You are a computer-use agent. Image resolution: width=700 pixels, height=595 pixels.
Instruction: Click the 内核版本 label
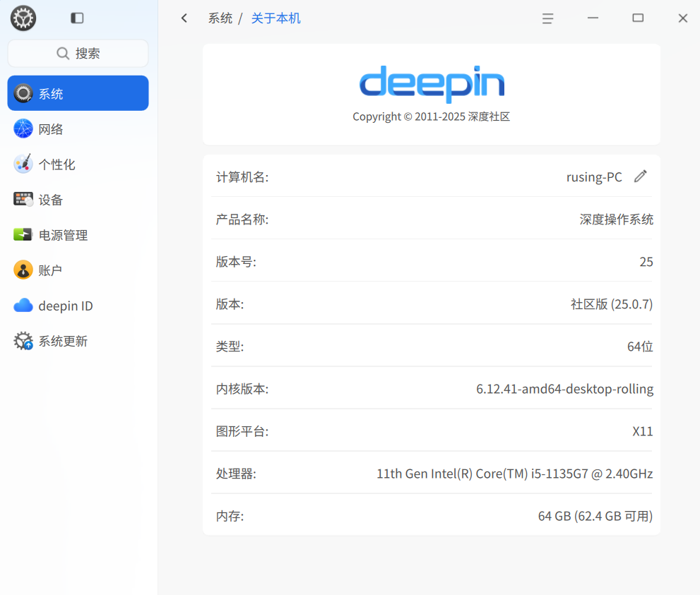[242, 389]
